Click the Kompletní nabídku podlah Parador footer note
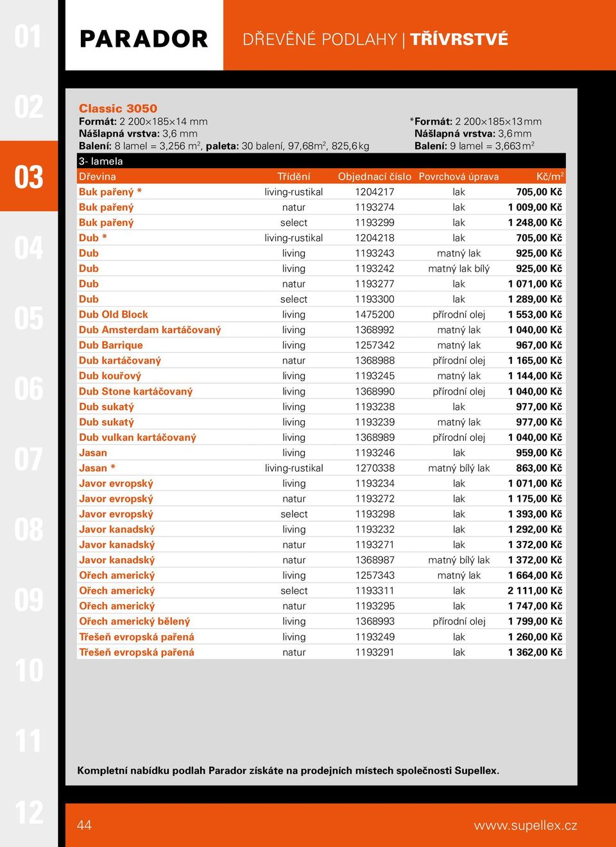 (x=288, y=771)
